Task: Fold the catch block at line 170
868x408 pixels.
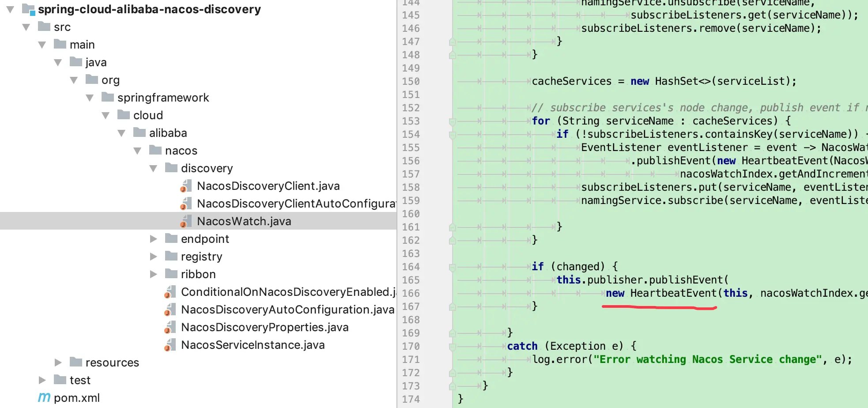Action: (x=452, y=346)
